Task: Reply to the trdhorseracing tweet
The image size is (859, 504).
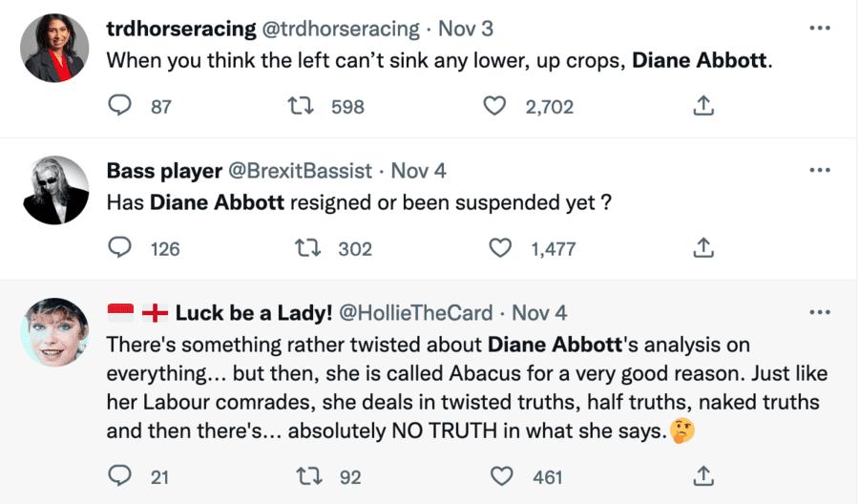Action: click(x=119, y=106)
